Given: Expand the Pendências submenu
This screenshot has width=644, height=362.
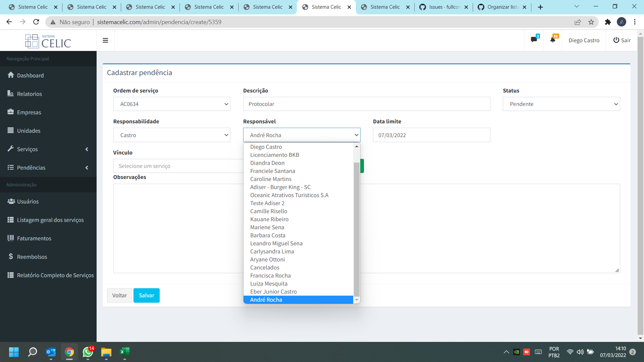Looking at the screenshot, I should tap(31, 168).
